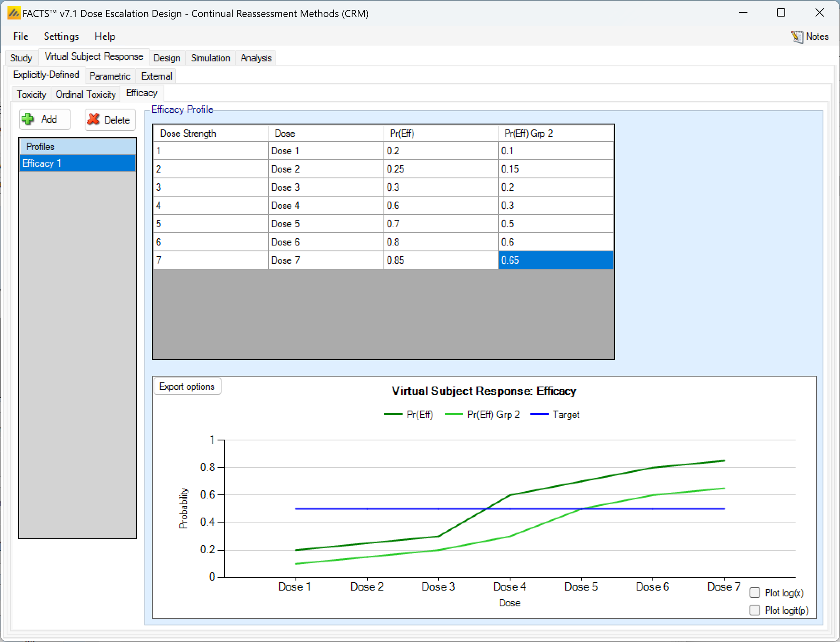The height and width of the screenshot is (642, 840).
Task: Open the Notes notepad icon
Action: click(797, 36)
